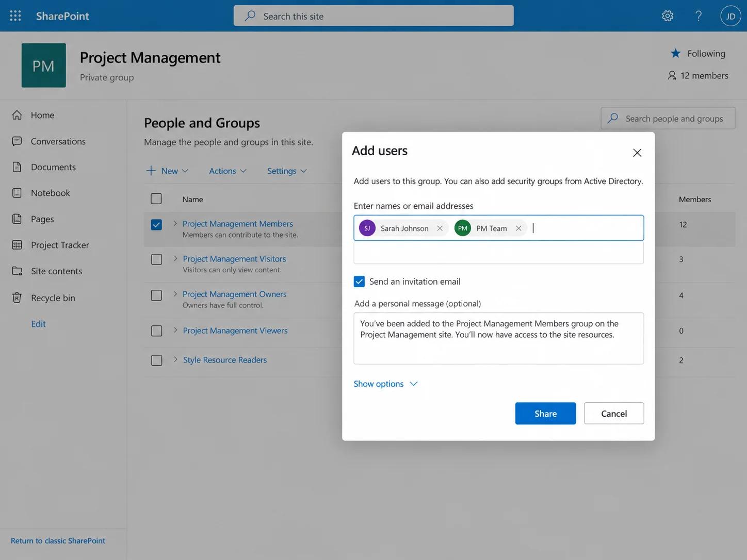The image size is (747, 560).
Task: Click the Home icon in sidebar
Action: (x=17, y=115)
